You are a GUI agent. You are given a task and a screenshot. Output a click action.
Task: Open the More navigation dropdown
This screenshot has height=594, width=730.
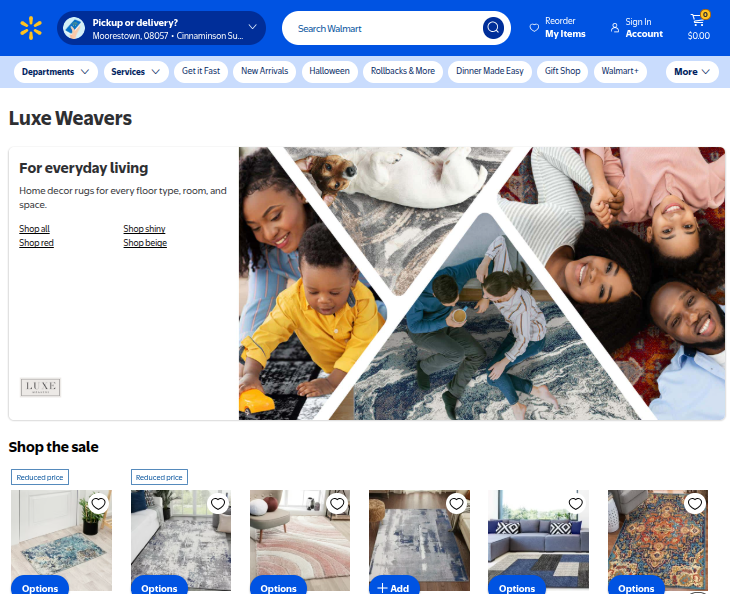click(x=692, y=72)
